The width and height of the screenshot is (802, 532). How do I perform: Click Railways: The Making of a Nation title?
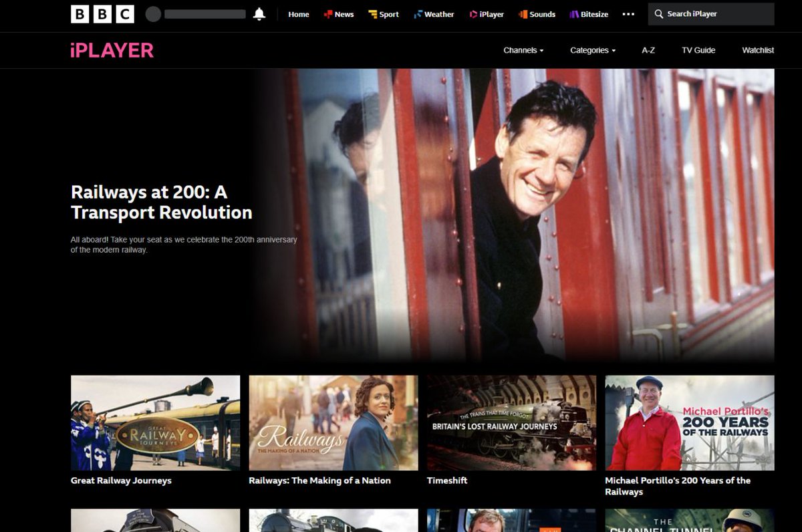coord(319,481)
